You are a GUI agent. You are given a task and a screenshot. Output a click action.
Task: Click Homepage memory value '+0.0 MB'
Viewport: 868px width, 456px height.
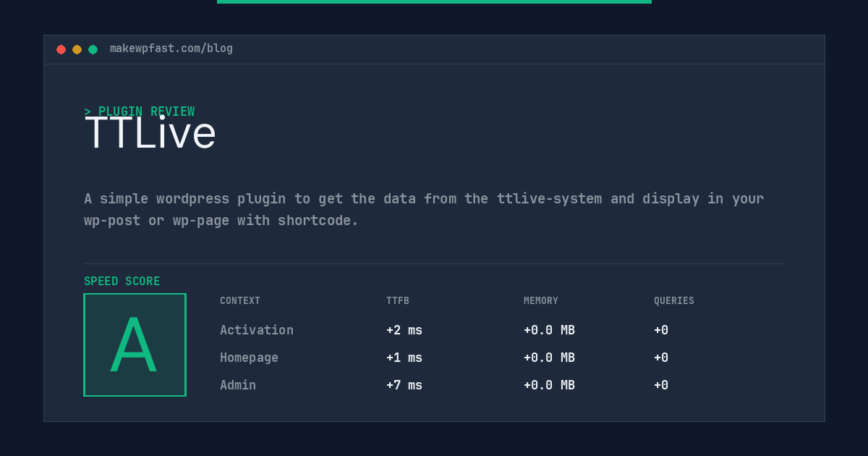(549, 358)
